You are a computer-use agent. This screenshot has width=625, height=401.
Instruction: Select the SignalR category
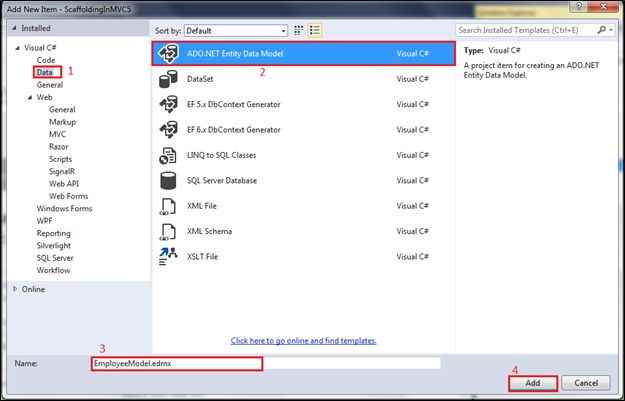[x=62, y=171]
